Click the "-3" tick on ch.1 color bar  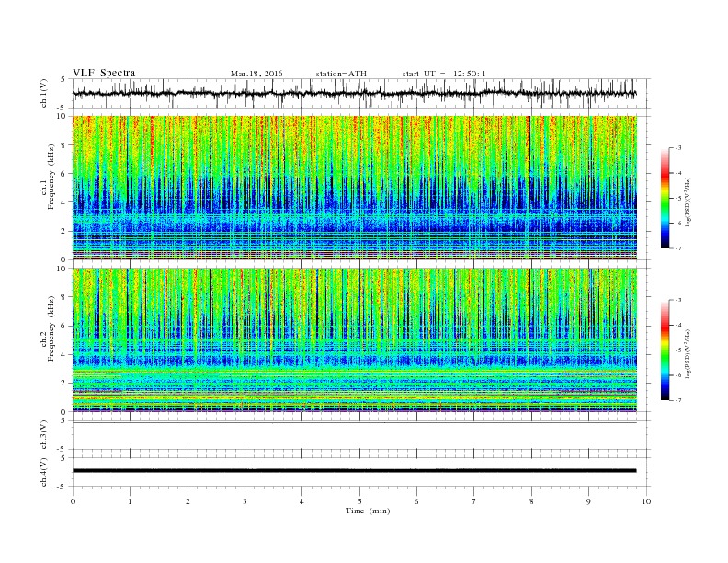pos(678,148)
